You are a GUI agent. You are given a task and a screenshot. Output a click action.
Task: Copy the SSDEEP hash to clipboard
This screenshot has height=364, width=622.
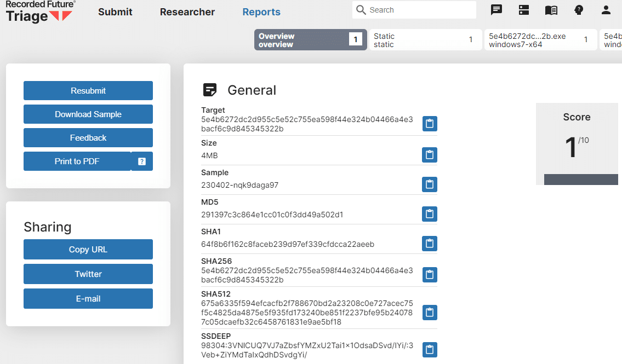tap(430, 350)
